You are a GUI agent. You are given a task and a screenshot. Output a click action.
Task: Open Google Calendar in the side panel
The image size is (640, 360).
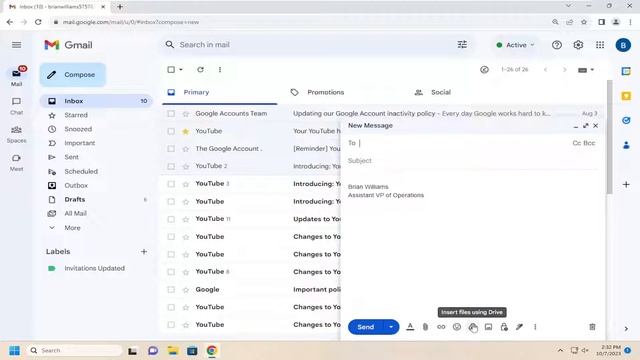(x=626, y=71)
